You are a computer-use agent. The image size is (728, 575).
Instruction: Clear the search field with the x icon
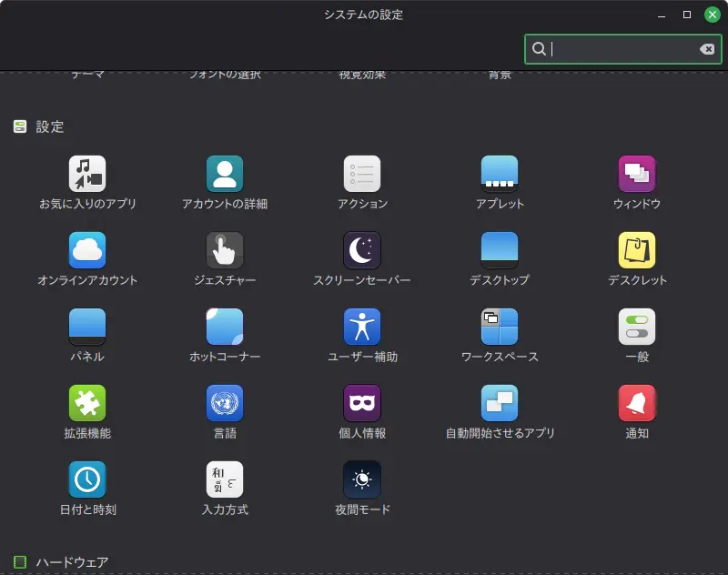pos(707,48)
